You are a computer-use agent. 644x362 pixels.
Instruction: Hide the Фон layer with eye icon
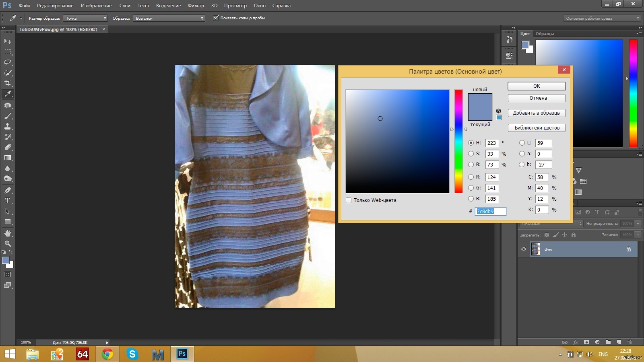pyautogui.click(x=524, y=249)
